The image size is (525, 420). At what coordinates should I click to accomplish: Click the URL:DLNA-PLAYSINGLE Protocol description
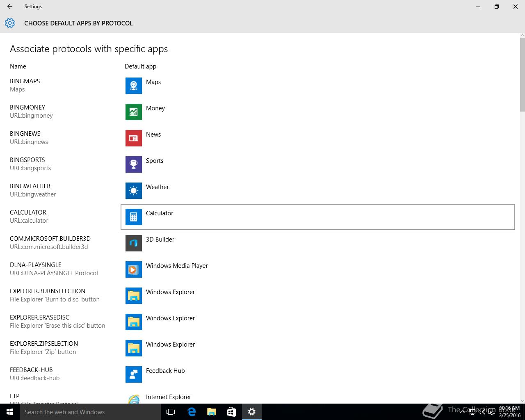(54, 273)
